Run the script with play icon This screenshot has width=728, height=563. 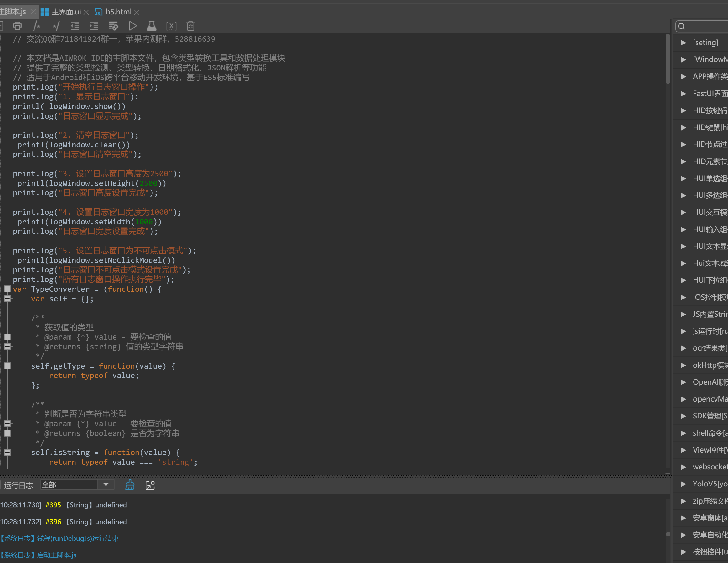(133, 26)
